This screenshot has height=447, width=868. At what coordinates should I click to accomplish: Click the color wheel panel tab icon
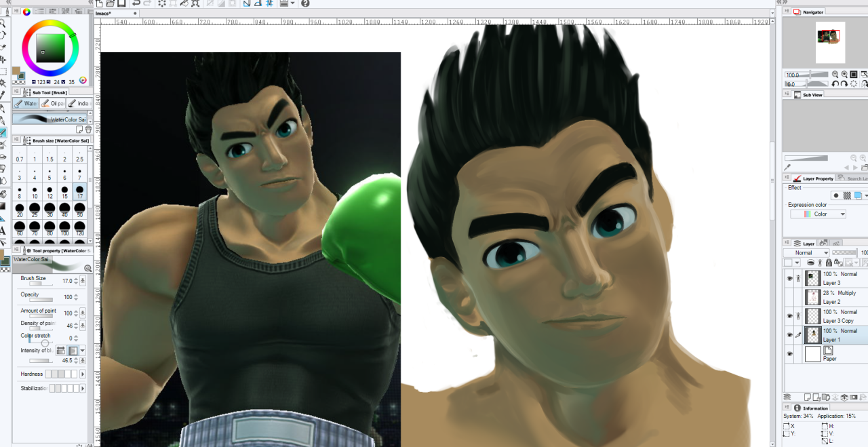pyautogui.click(x=26, y=12)
